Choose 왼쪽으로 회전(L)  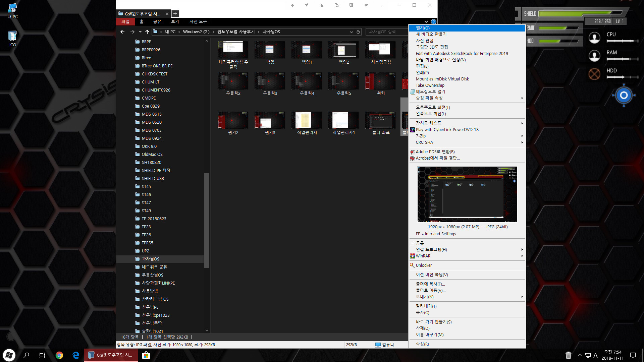pos(467,114)
